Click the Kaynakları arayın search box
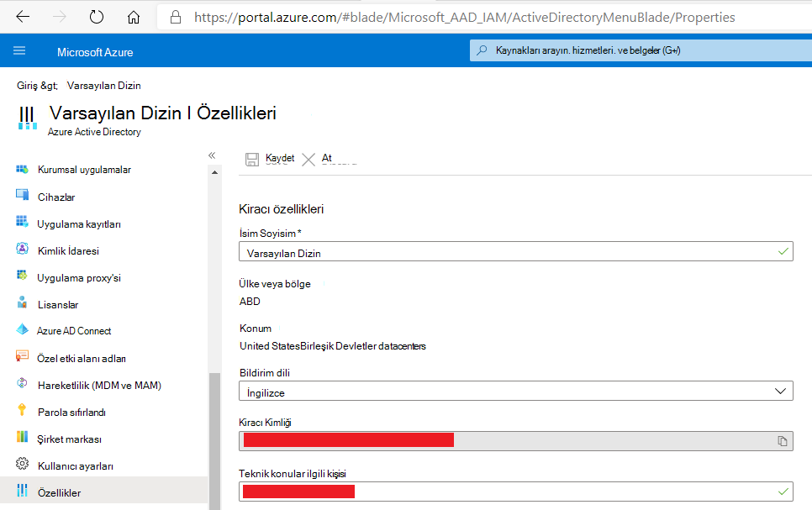 [641, 50]
